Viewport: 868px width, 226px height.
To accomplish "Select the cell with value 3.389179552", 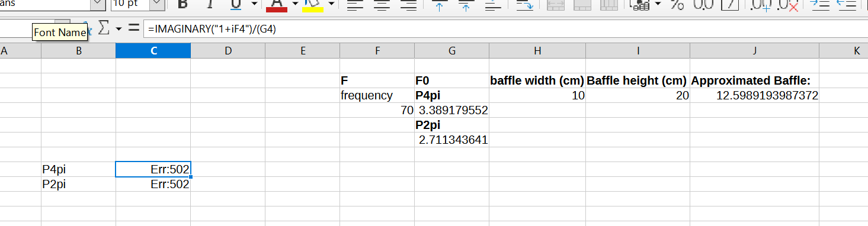I will [451, 110].
